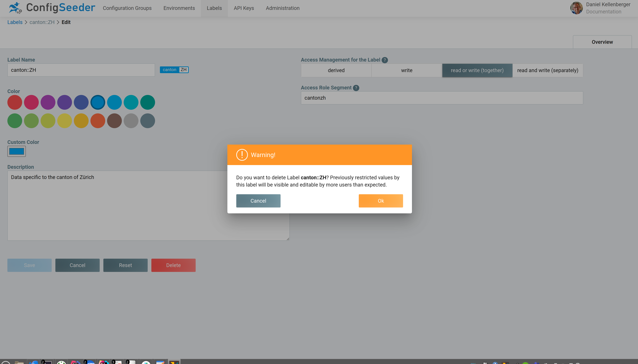Open help icon beside Access Role Segment
Screen dimensions: 638x364
356,88
